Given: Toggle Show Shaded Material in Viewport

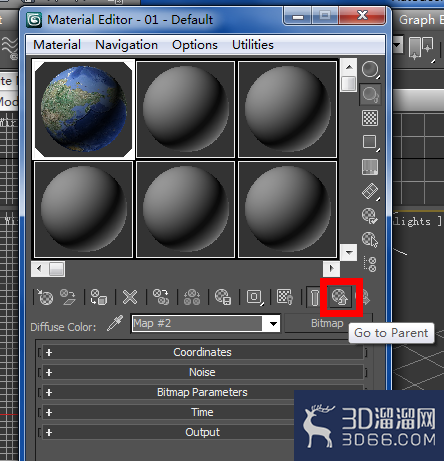Looking at the screenshot, I should pyautogui.click(x=285, y=297).
